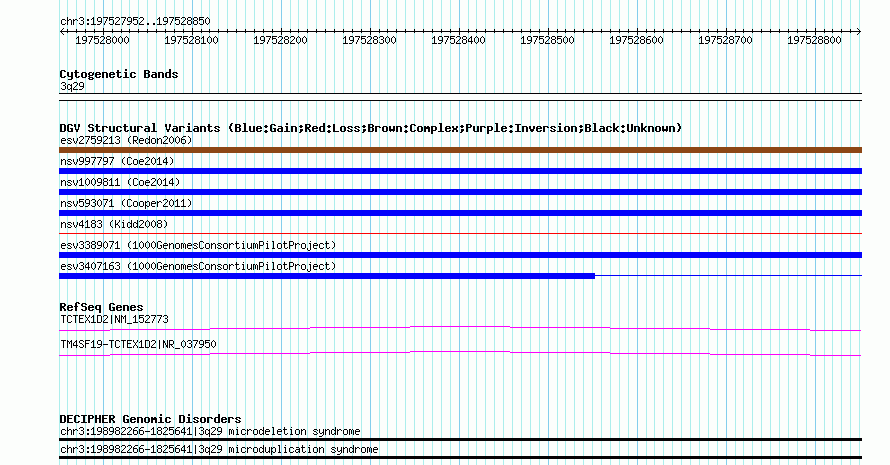Viewport: 890px width, 465px height.
Task: Open variant esv3407163 1000Genomes label
Action: point(198,266)
